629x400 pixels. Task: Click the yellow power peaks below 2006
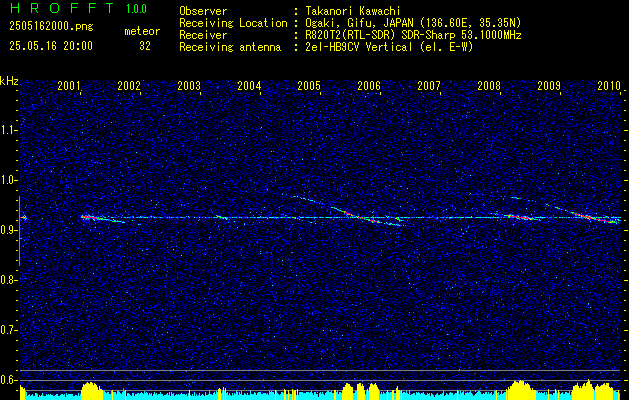[361, 392]
